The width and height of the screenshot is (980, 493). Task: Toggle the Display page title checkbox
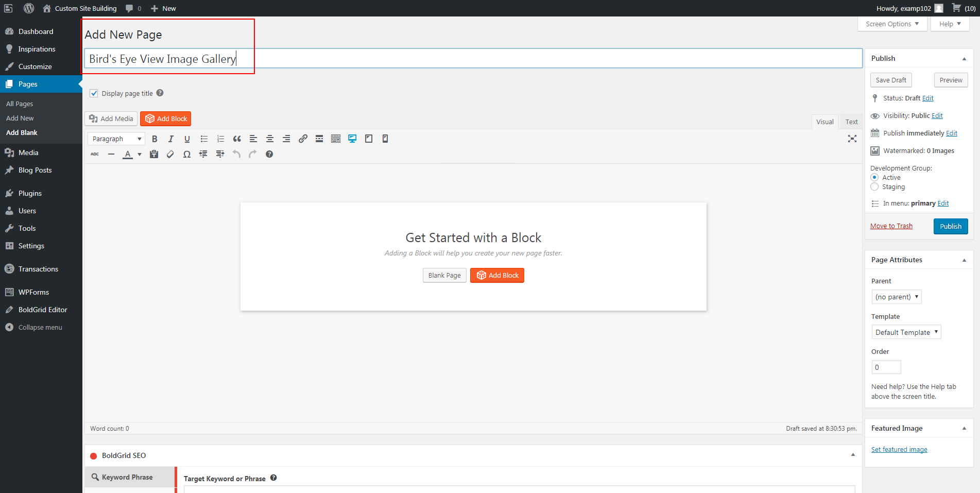click(x=94, y=93)
